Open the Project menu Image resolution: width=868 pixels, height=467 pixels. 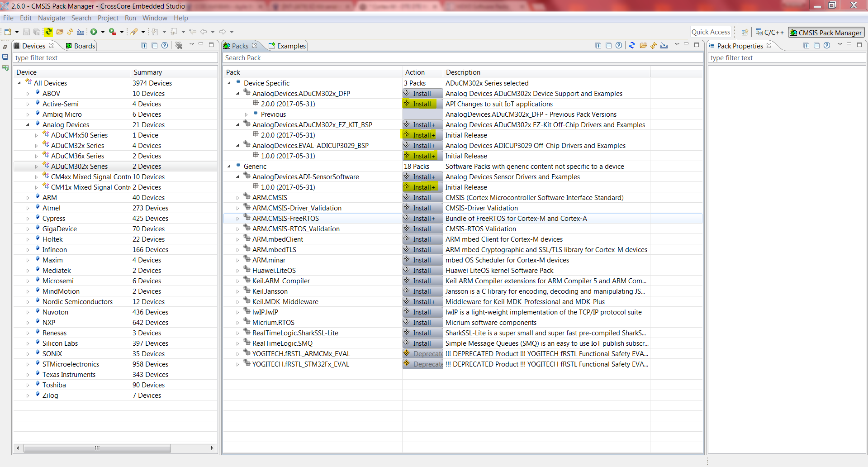[x=108, y=18]
